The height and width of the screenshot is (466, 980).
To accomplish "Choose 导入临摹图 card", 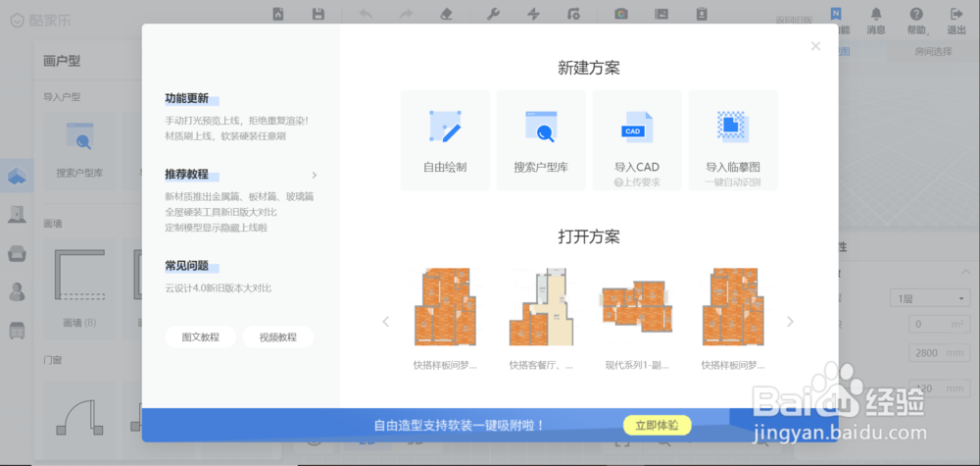I will point(733,140).
